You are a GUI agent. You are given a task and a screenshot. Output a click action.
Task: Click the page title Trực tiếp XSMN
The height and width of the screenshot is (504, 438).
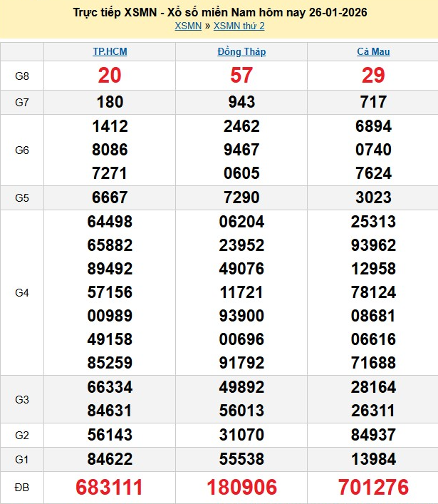220,12
